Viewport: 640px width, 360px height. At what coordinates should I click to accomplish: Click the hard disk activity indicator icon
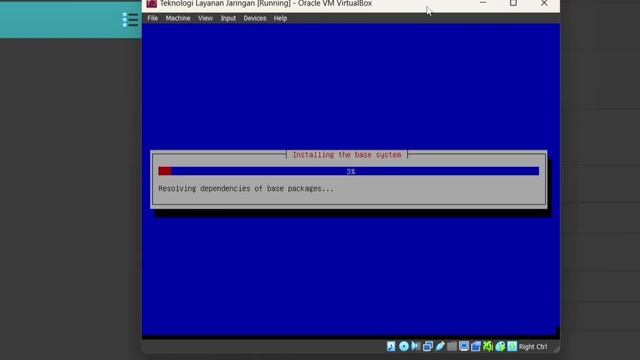click(x=391, y=347)
